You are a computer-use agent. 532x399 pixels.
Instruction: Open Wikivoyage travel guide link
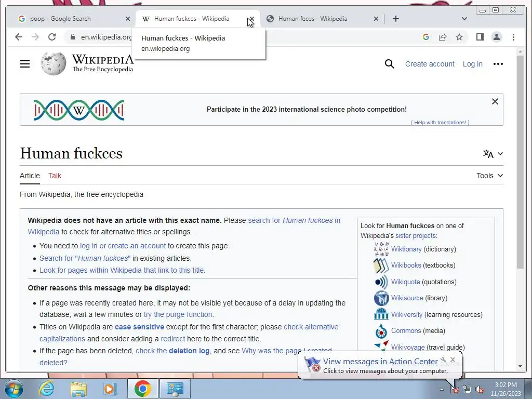pos(408,348)
